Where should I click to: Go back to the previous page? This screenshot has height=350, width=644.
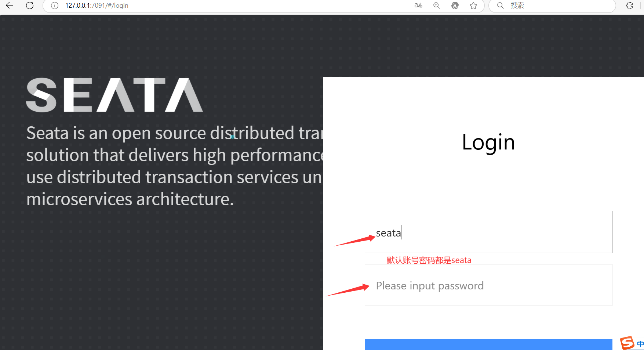10,6
